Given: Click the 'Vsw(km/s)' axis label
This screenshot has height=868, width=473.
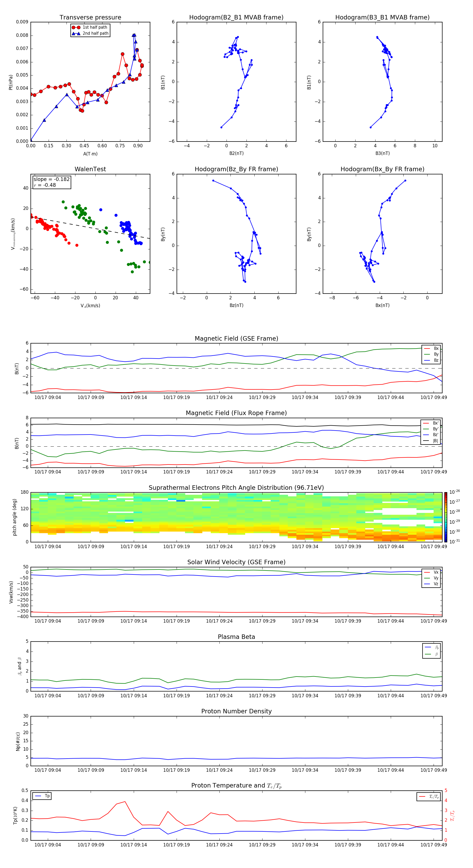Looking at the screenshot, I should [x=11, y=592].
